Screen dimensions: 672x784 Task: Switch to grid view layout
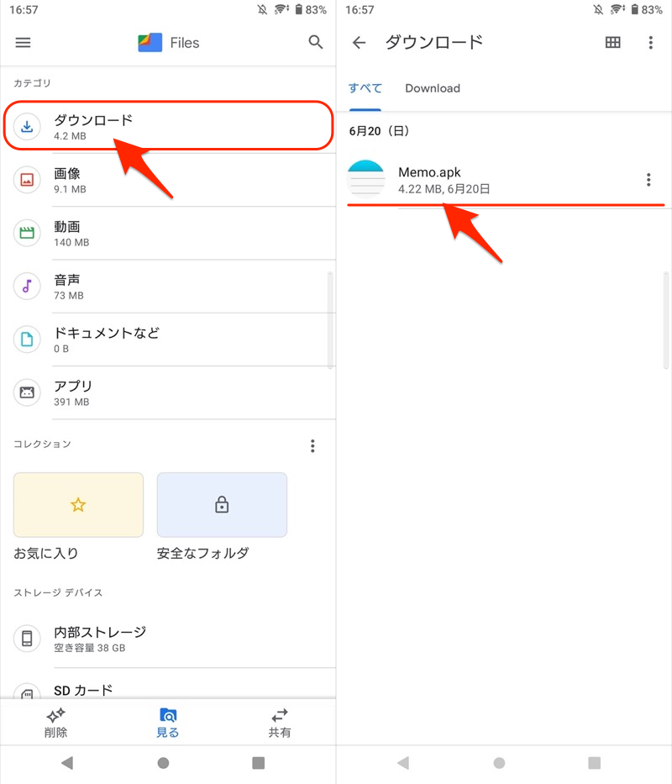pyautogui.click(x=612, y=43)
